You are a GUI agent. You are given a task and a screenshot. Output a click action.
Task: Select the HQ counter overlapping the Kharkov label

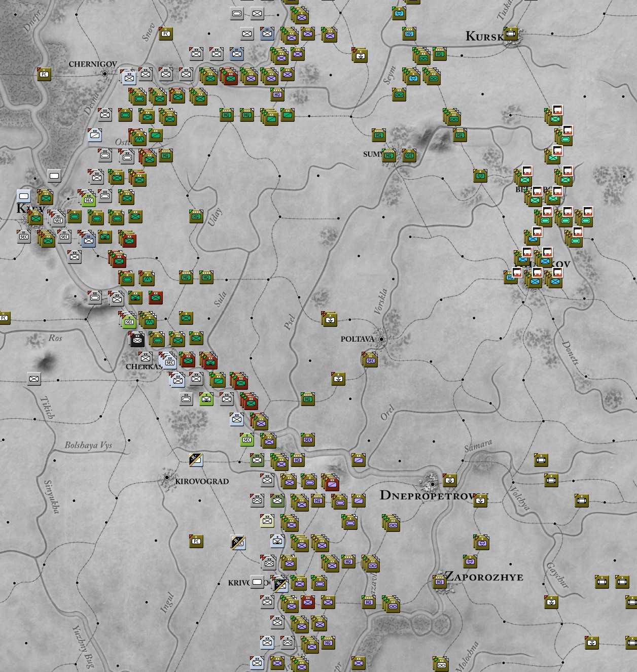(511, 277)
